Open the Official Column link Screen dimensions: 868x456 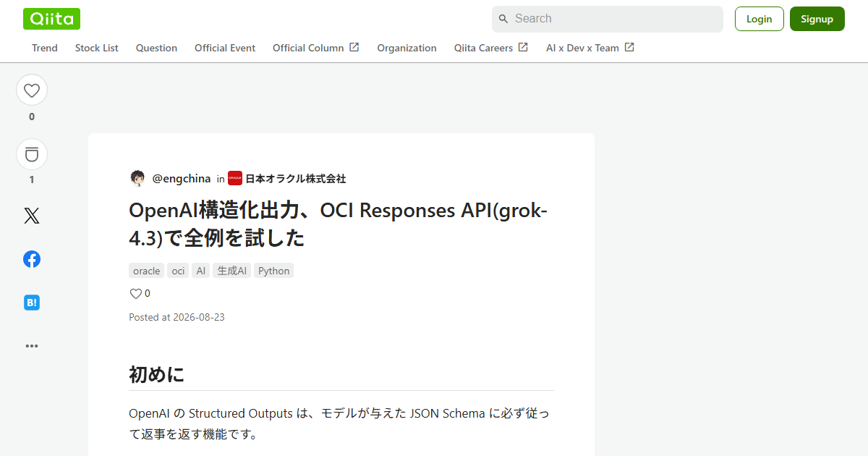pyautogui.click(x=316, y=48)
